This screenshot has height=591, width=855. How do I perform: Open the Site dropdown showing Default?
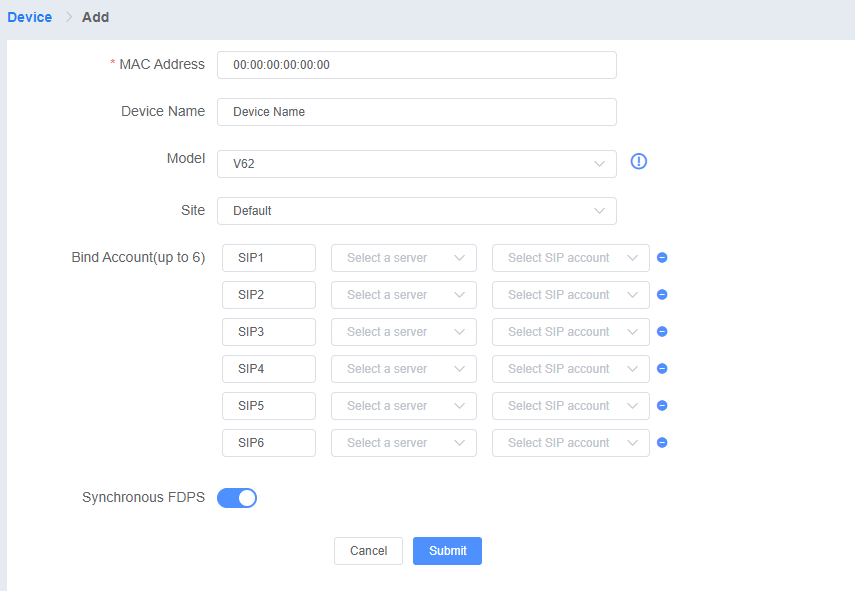[x=417, y=211]
